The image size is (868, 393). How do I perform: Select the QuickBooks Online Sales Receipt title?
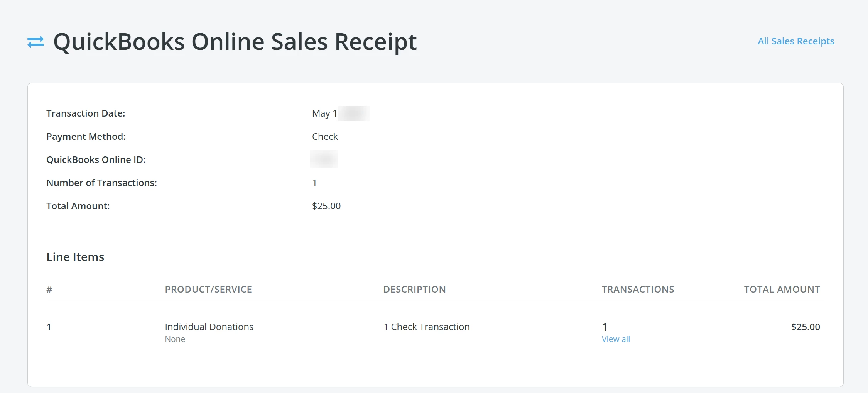pos(235,41)
